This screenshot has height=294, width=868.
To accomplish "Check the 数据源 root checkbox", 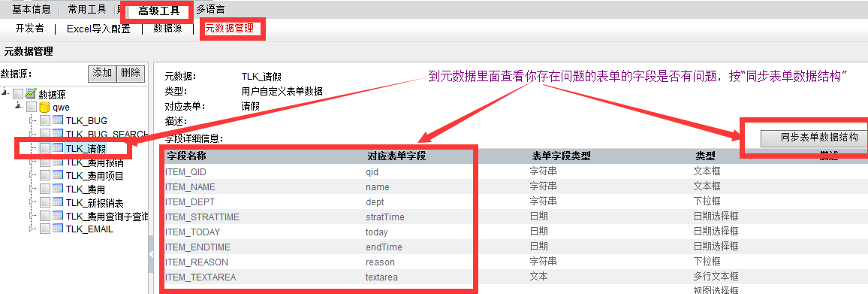I will (x=18, y=94).
